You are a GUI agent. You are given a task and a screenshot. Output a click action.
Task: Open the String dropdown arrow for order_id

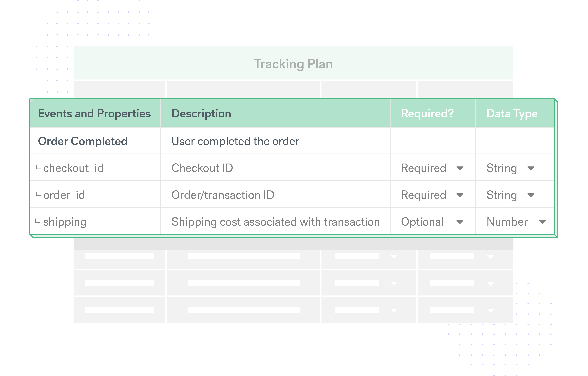[x=531, y=195]
